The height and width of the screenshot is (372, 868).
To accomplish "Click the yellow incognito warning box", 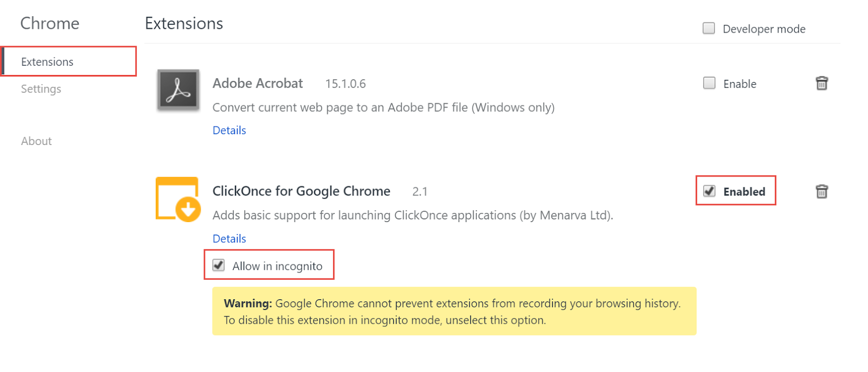I will (454, 311).
